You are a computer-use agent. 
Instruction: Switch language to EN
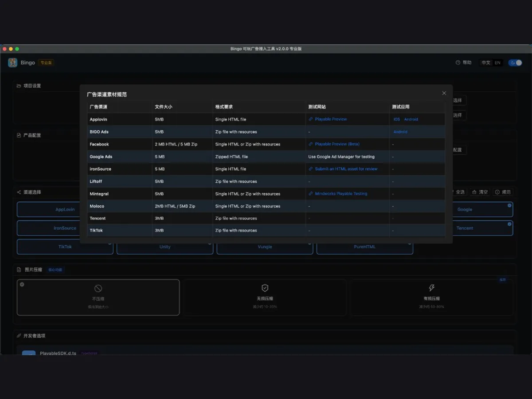click(497, 63)
